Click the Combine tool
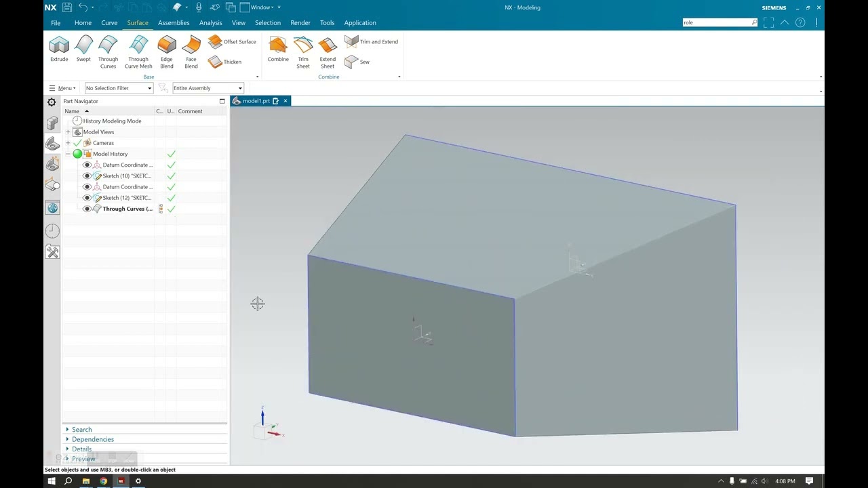 tap(278, 49)
